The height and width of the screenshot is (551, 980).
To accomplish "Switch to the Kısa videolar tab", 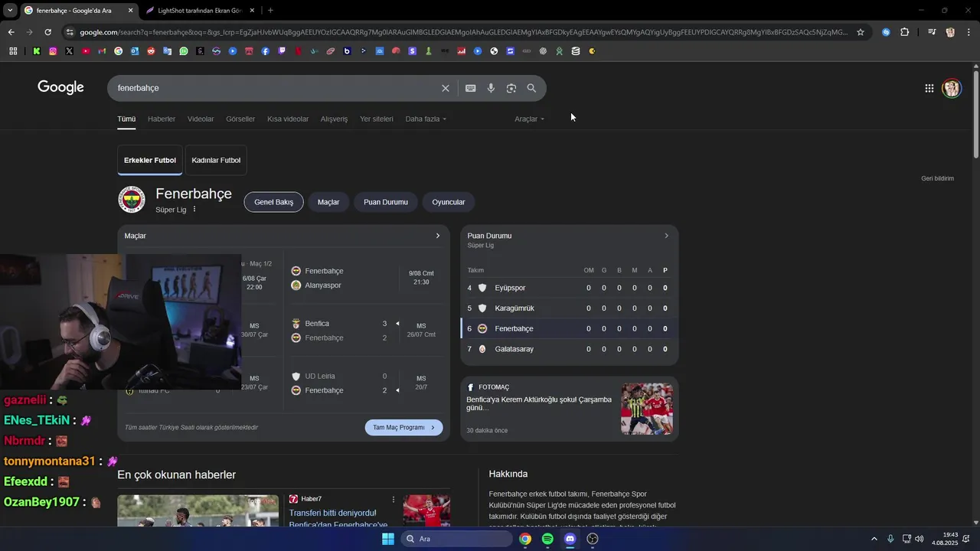I will (288, 119).
